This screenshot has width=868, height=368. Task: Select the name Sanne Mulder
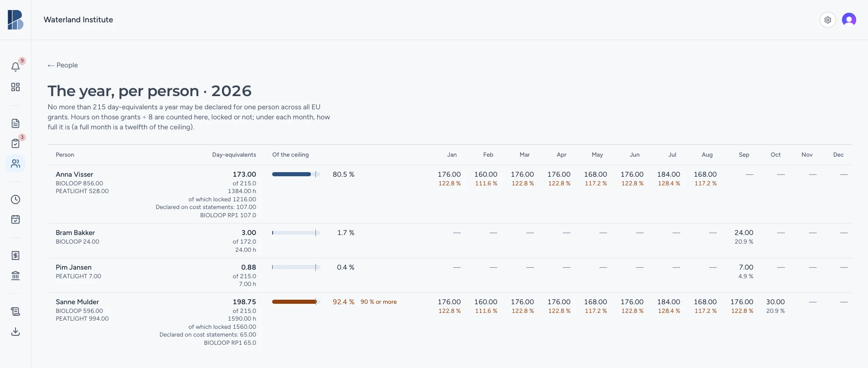pyautogui.click(x=77, y=302)
